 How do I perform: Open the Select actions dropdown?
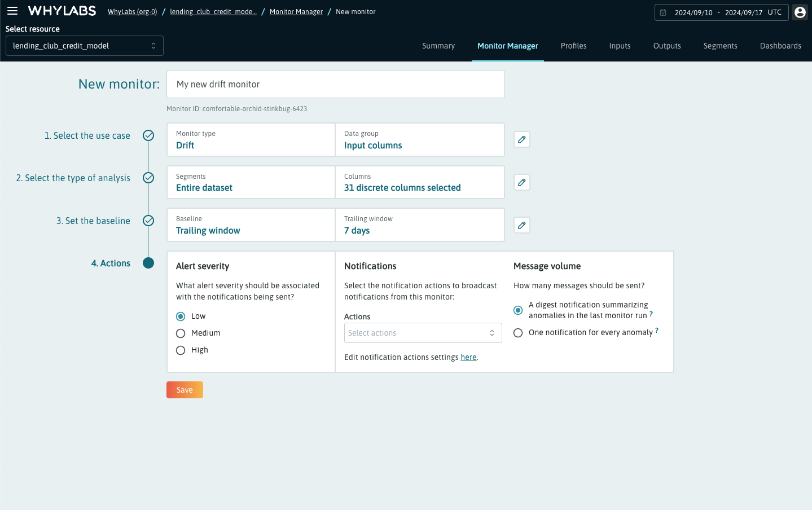423,333
